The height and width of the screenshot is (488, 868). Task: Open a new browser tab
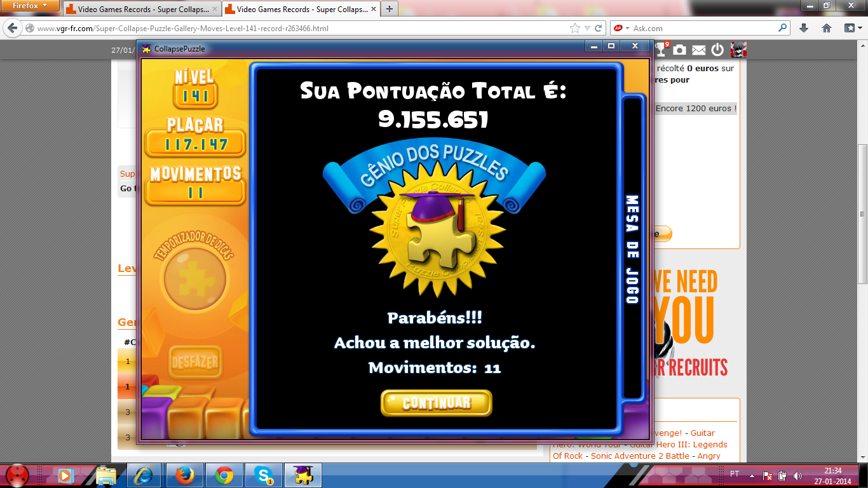coord(389,9)
